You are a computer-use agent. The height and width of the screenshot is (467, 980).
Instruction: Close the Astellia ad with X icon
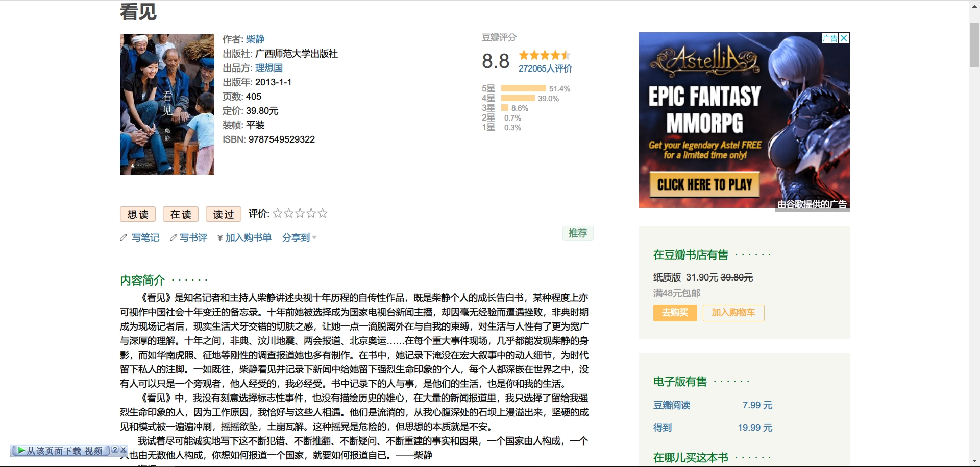(x=844, y=38)
